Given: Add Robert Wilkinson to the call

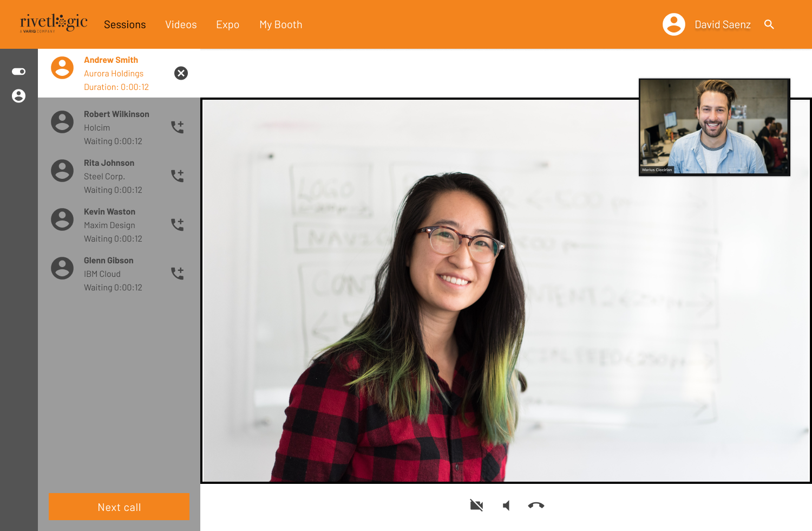Looking at the screenshot, I should [178, 127].
